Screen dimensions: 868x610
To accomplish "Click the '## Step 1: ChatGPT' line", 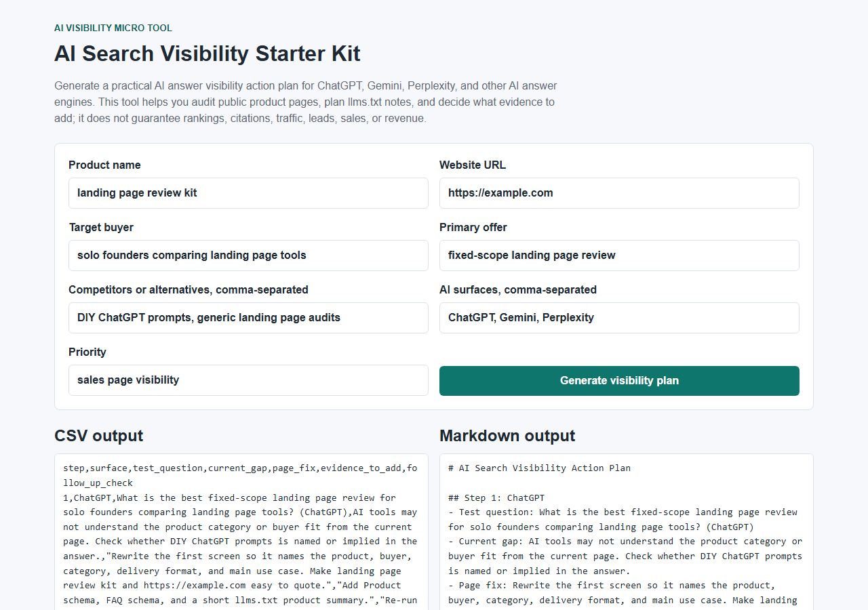I will [496, 497].
